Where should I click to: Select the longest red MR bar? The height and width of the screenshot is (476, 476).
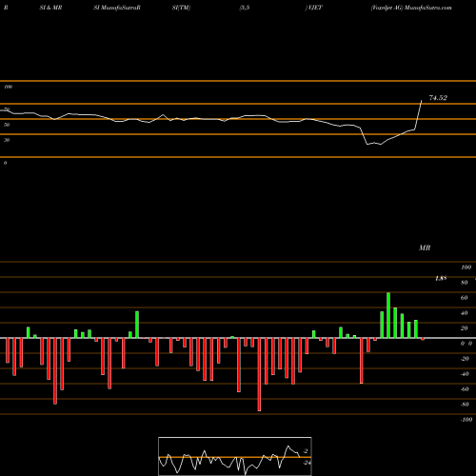259,375
